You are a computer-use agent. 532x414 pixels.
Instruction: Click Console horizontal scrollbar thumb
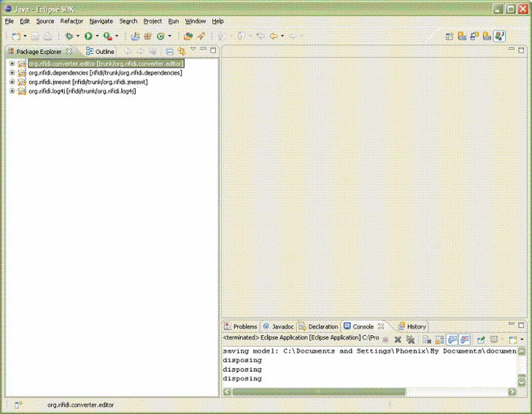319,392
